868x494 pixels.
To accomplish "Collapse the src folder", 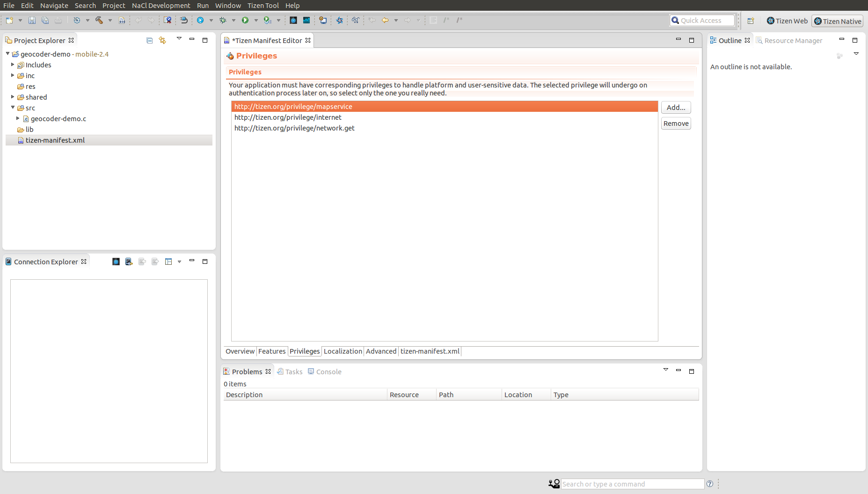I will 13,108.
